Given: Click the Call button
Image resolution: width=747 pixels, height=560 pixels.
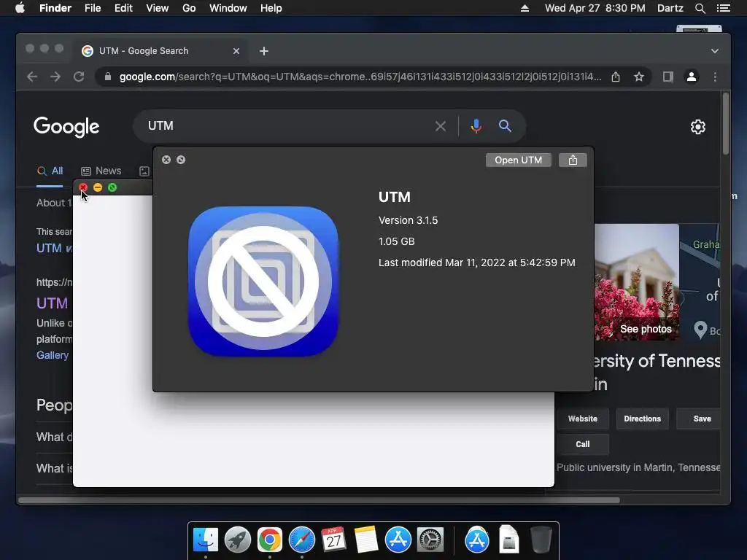Looking at the screenshot, I should (583, 444).
